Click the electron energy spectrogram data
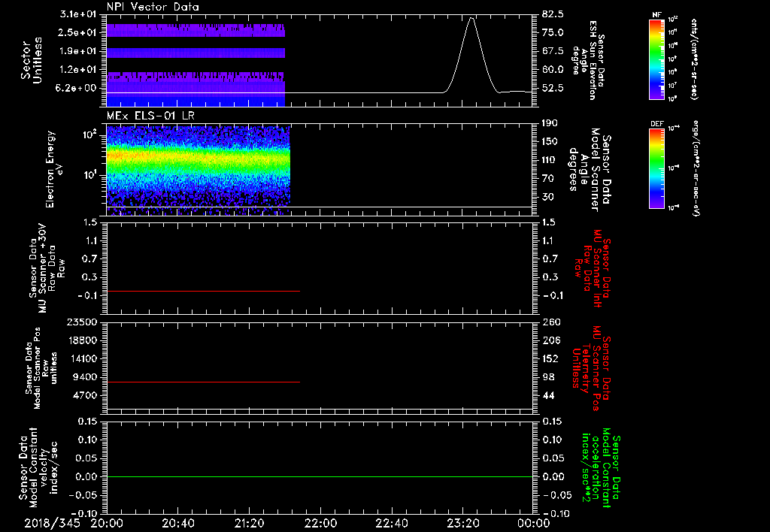This screenshot has width=770, height=532. (198, 161)
